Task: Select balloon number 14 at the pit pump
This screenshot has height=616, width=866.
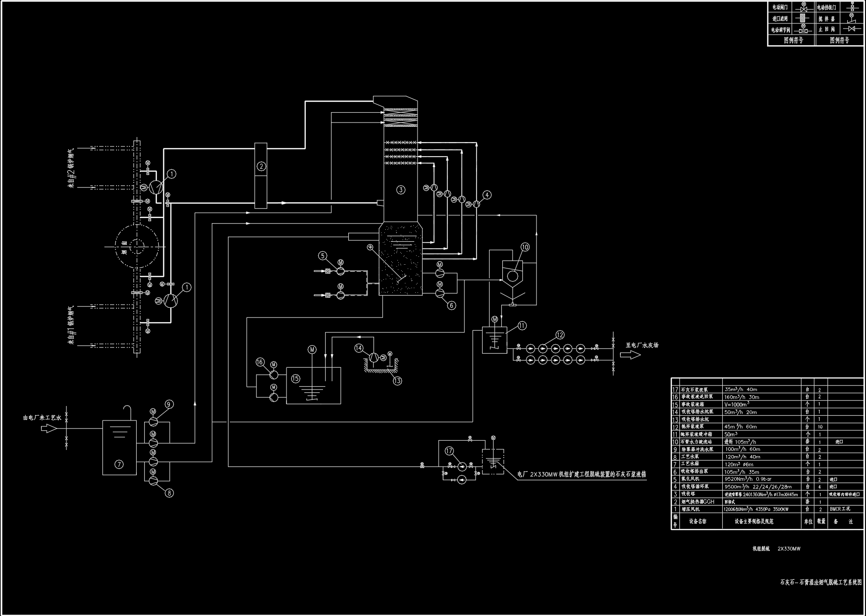Action: pos(359,348)
